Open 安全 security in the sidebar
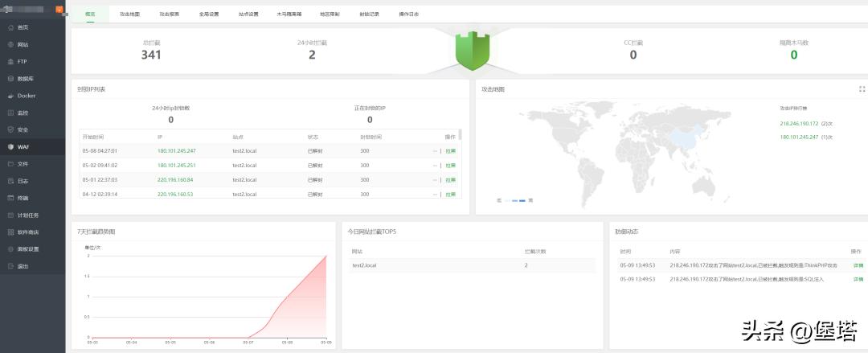Screen dimensions: 868x353 coord(23,129)
